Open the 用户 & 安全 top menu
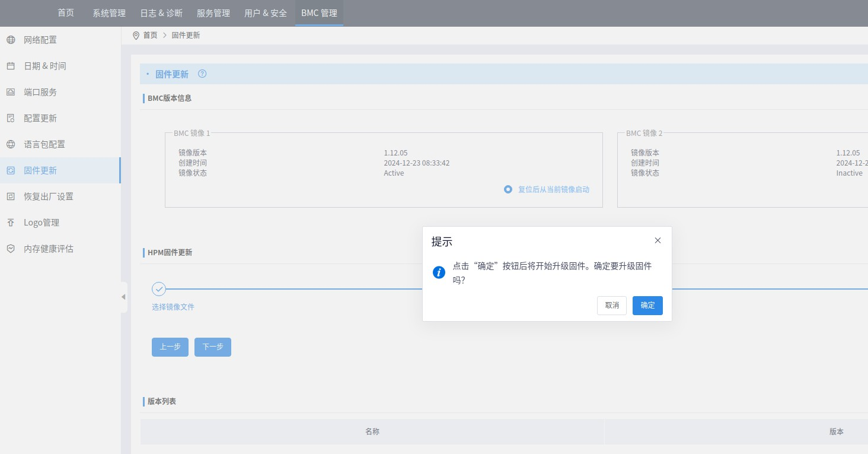This screenshot has width=868, height=454. [x=266, y=13]
